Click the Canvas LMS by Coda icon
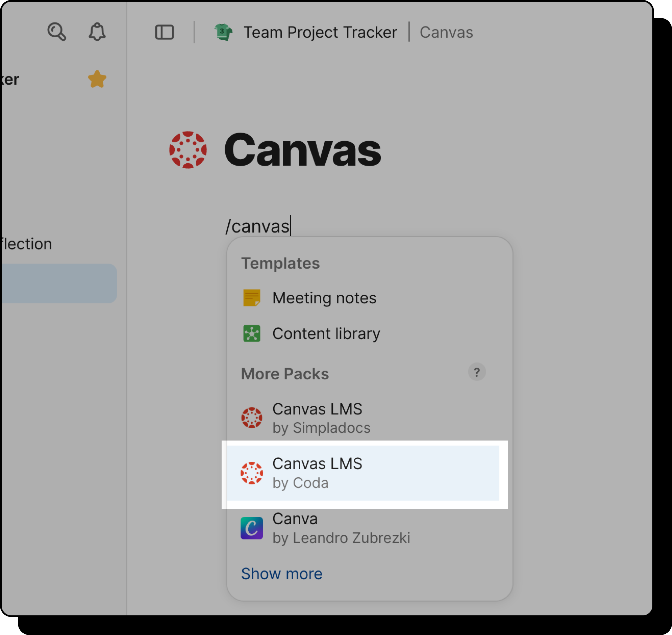 coord(252,473)
